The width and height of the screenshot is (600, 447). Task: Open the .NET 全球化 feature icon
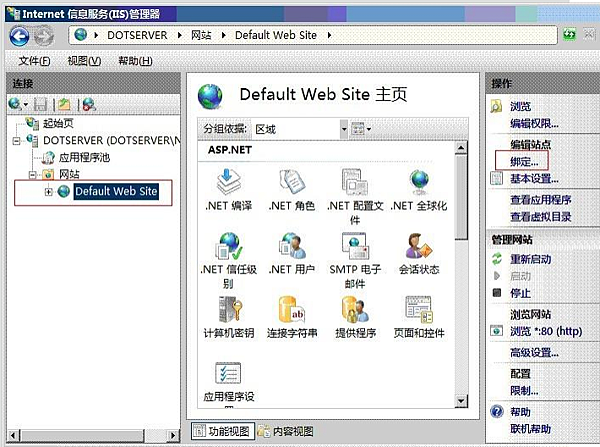coord(419,181)
